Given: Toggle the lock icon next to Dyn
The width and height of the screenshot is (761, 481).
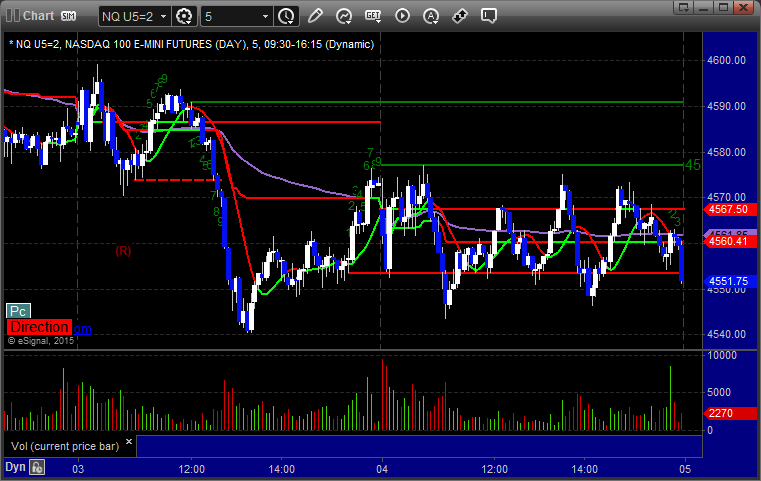Looking at the screenshot, I should [x=37, y=467].
